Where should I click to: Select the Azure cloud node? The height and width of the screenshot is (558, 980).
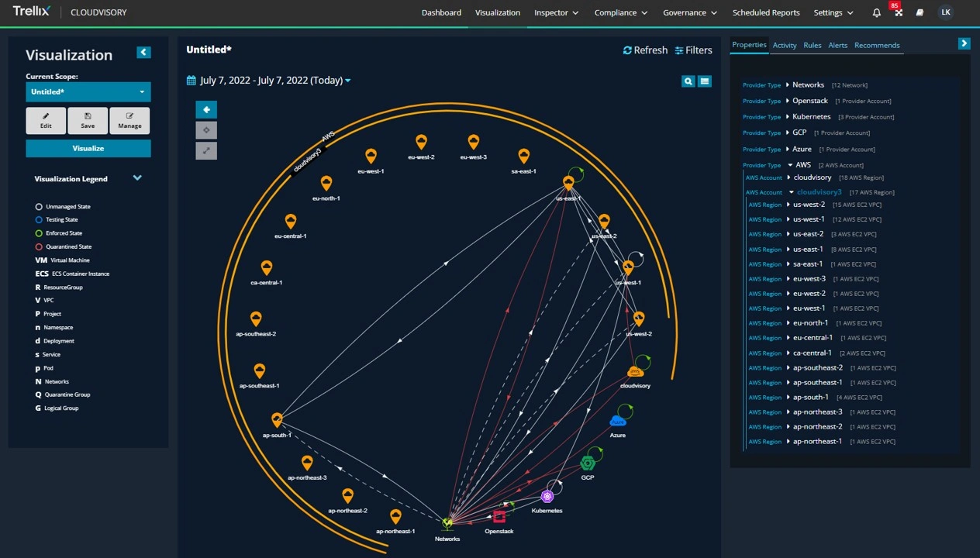click(618, 421)
